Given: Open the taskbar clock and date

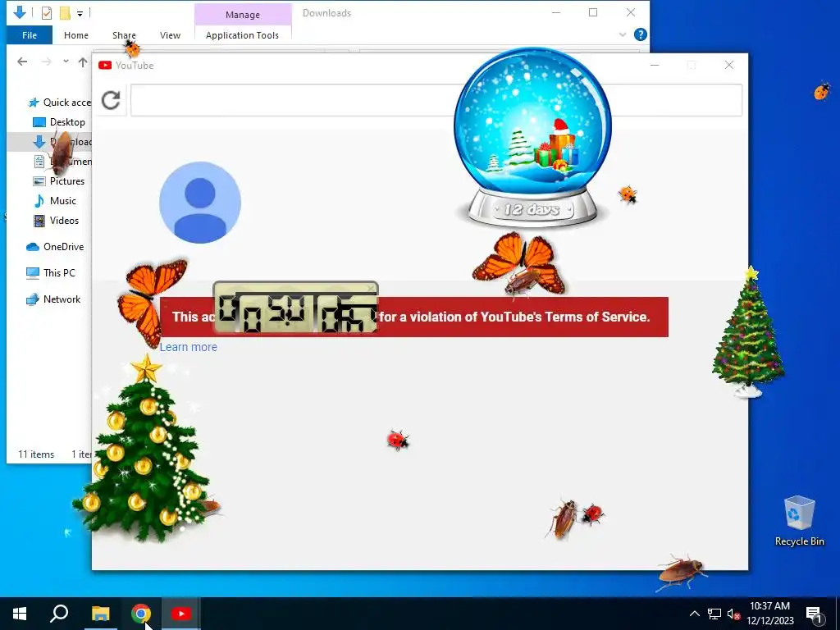Looking at the screenshot, I should click(x=769, y=614).
